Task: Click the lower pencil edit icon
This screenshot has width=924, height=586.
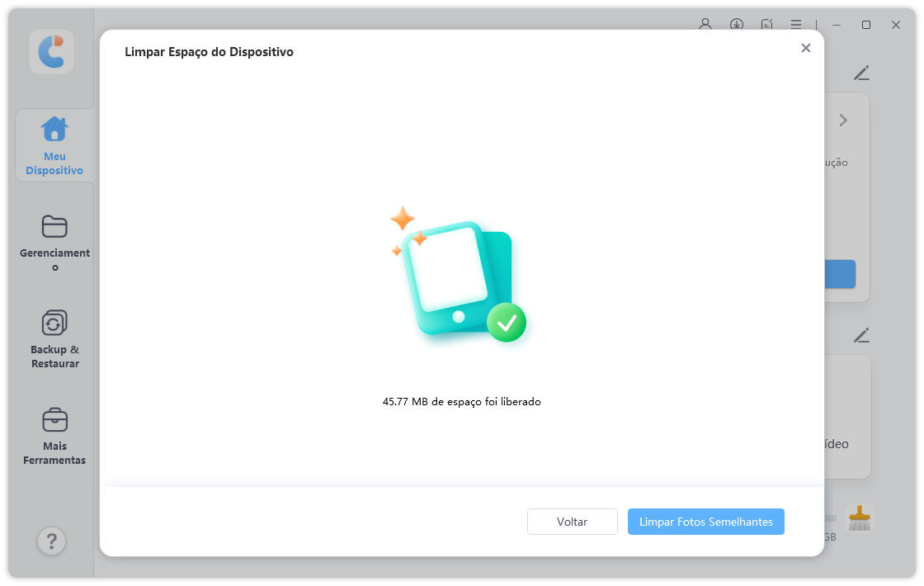Action: click(x=861, y=335)
